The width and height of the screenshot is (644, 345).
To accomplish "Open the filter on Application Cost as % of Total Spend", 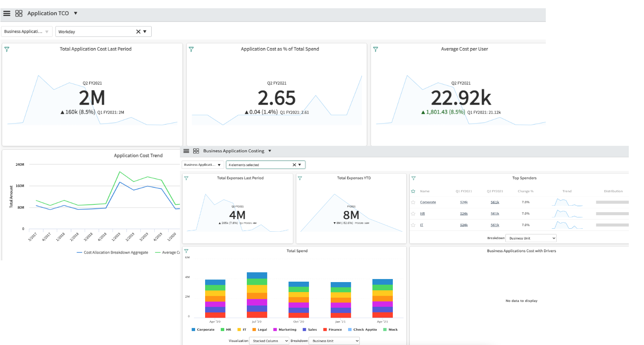I will coord(191,49).
